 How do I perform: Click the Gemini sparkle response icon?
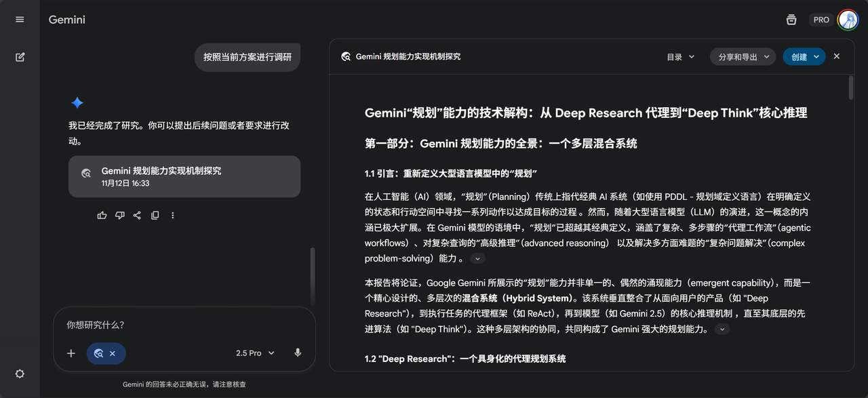(x=77, y=103)
